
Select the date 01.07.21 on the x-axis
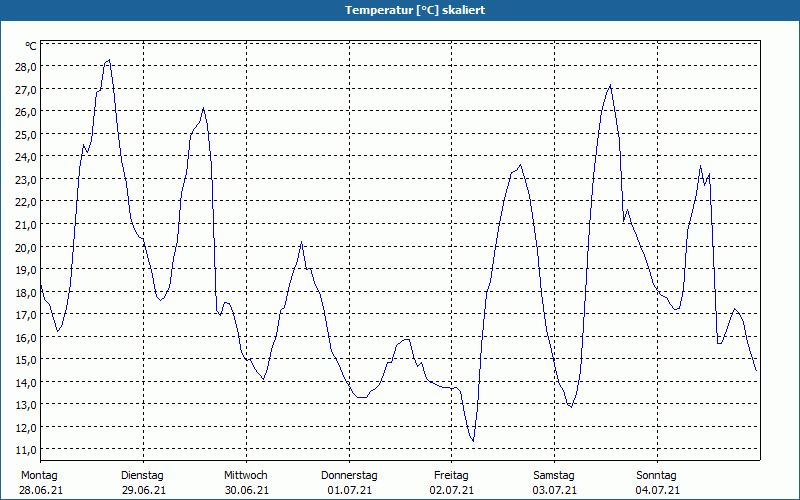click(349, 490)
